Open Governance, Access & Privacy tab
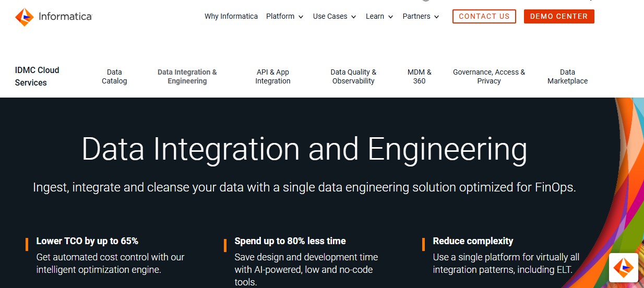Viewport: 644px width, 288px height. click(489, 77)
